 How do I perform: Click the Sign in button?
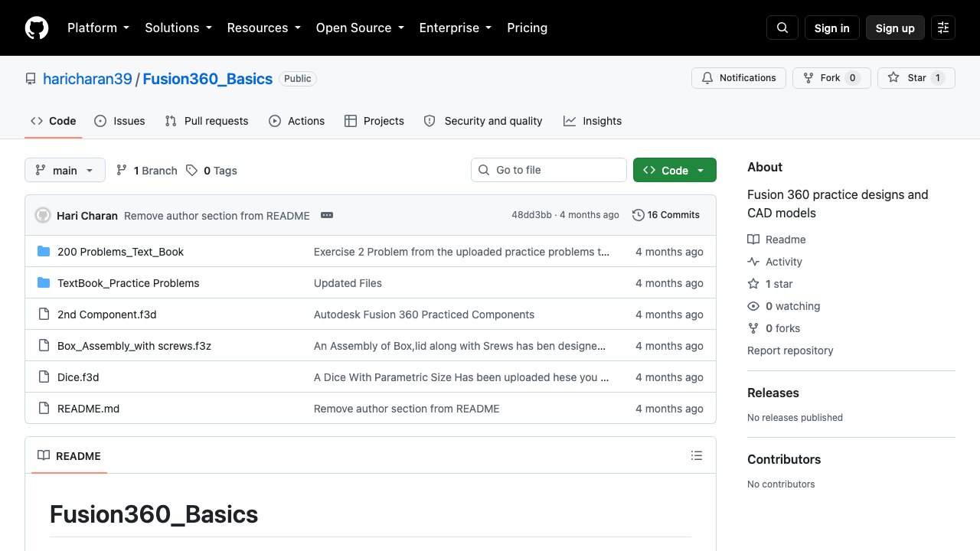(x=832, y=28)
